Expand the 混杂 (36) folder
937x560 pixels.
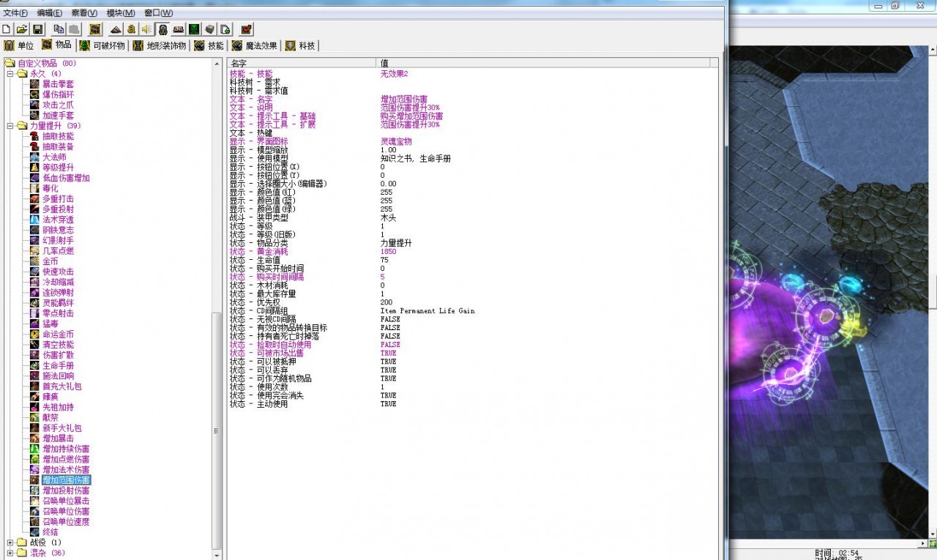(x=10, y=553)
